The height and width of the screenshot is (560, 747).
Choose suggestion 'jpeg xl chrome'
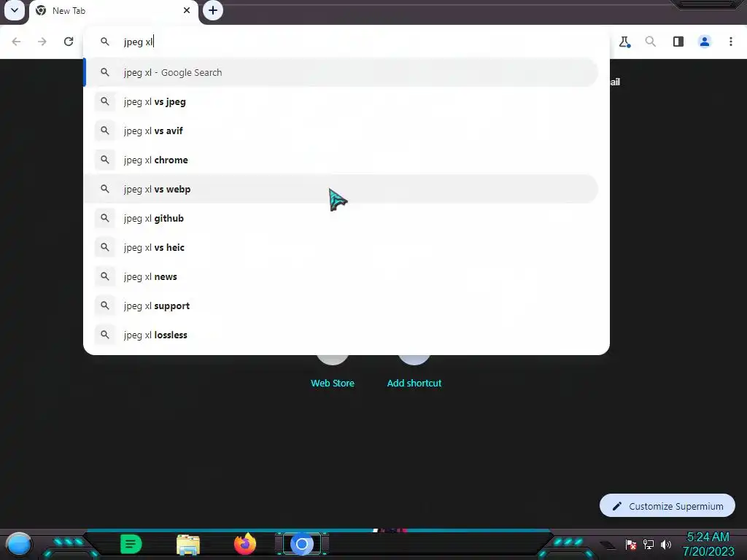341,160
